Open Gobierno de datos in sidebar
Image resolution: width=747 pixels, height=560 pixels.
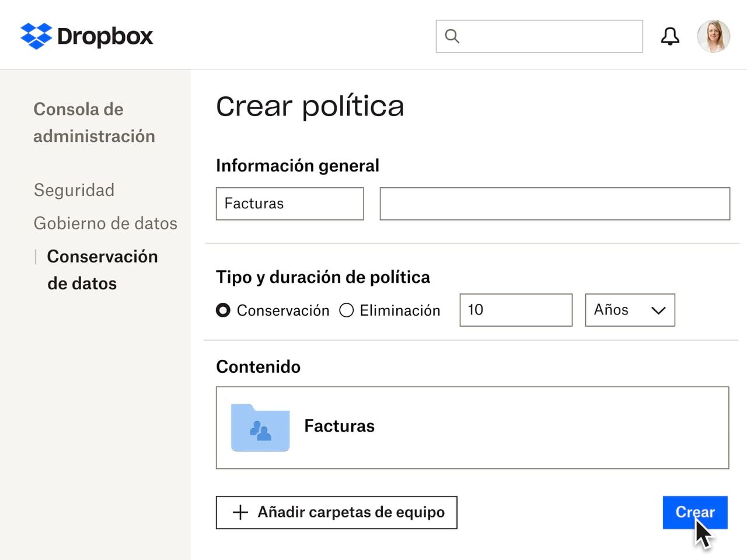(106, 223)
